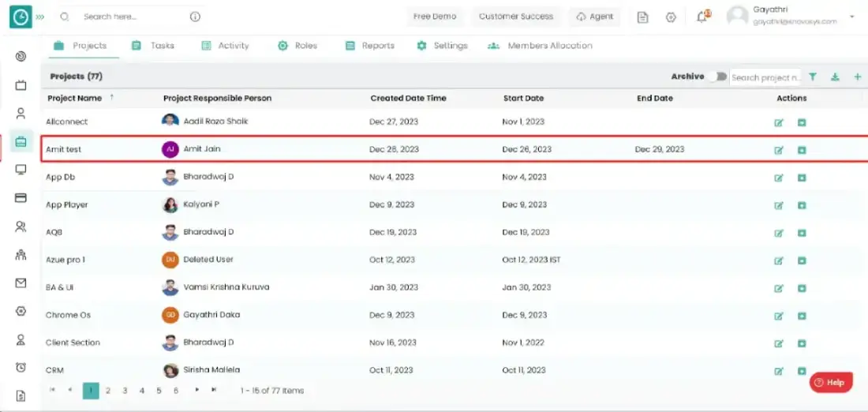Image resolution: width=868 pixels, height=412 pixels.
Task: Click Free Demo button
Action: tap(435, 17)
